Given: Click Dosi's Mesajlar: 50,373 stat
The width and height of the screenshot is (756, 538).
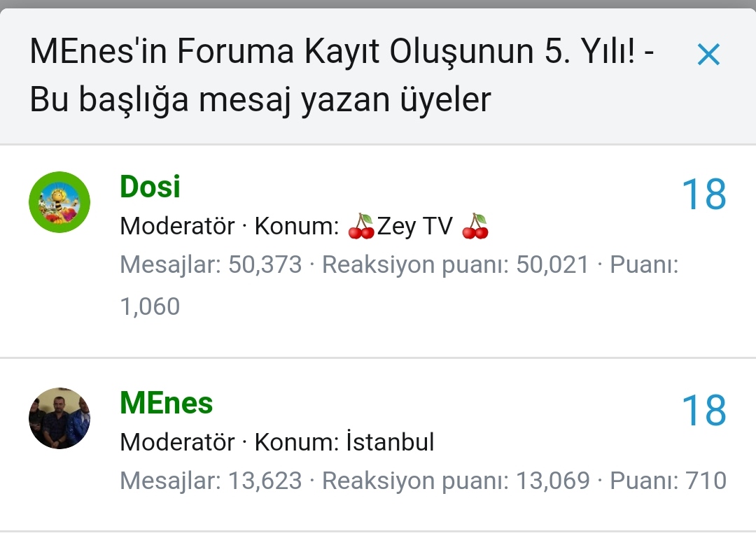Looking at the screenshot, I should coord(211,265).
